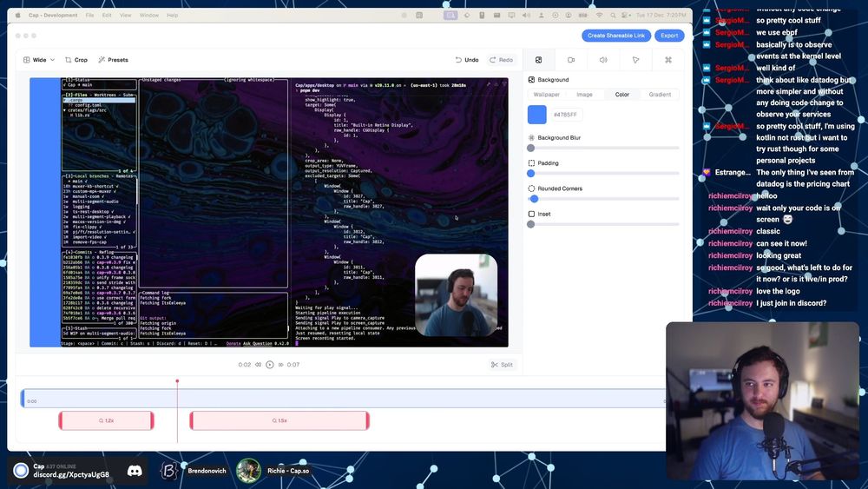
Task: Click the Cap circular logo in overlay
Action: pyautogui.click(x=21, y=471)
